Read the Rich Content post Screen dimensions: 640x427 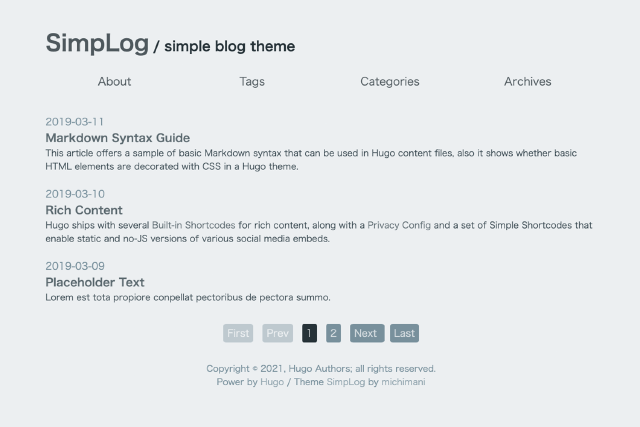coord(84,210)
